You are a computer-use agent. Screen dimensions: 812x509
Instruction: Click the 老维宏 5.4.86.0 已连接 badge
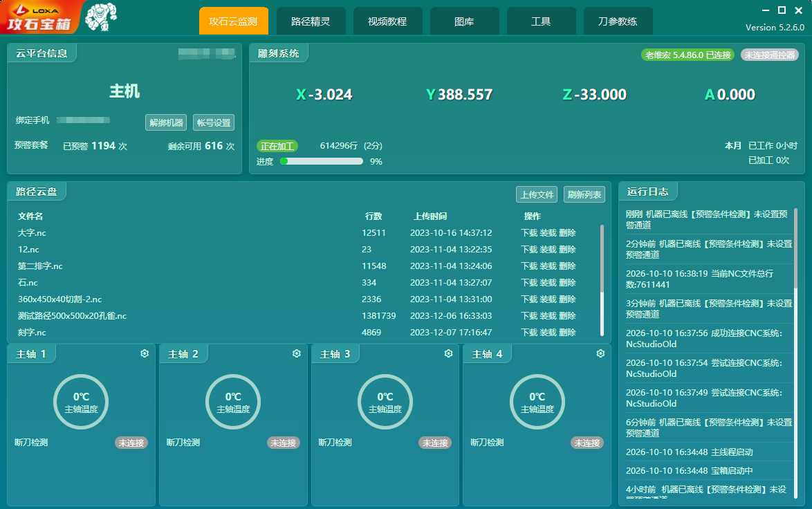[688, 55]
